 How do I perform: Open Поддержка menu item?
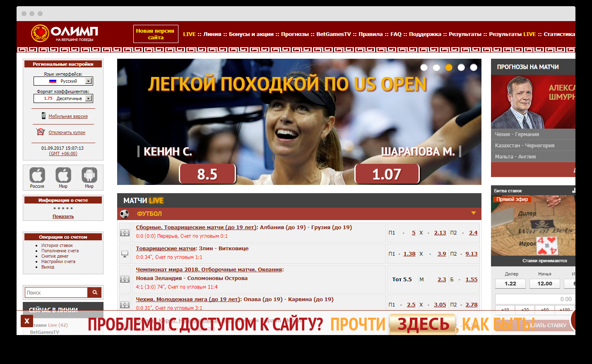tap(425, 34)
